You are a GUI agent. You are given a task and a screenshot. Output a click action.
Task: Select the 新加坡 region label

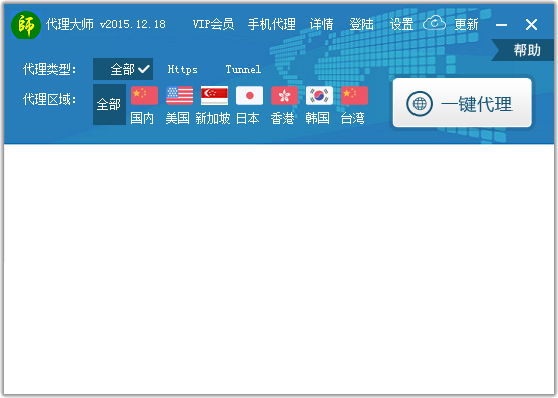point(213,118)
